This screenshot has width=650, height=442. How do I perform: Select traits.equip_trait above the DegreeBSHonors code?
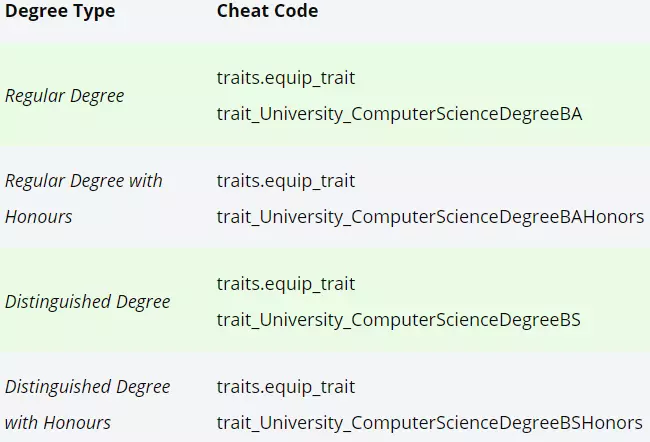285,386
